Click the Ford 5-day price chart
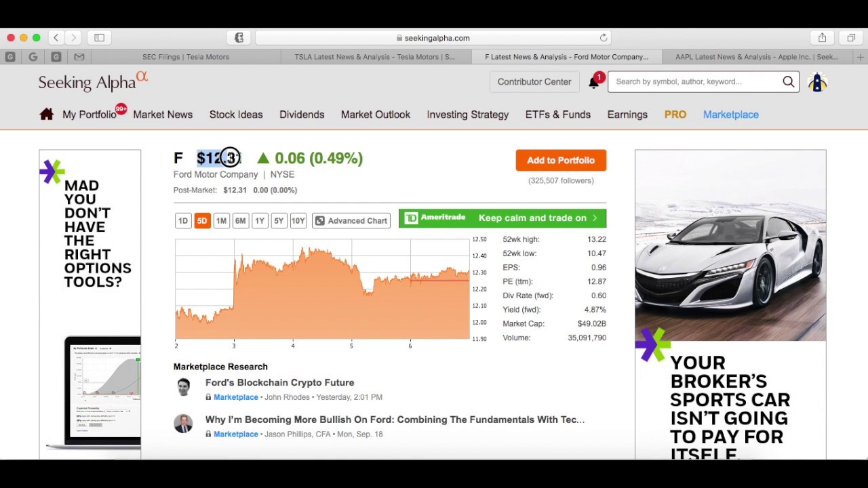Viewport: 868px width, 488px height. point(322,289)
